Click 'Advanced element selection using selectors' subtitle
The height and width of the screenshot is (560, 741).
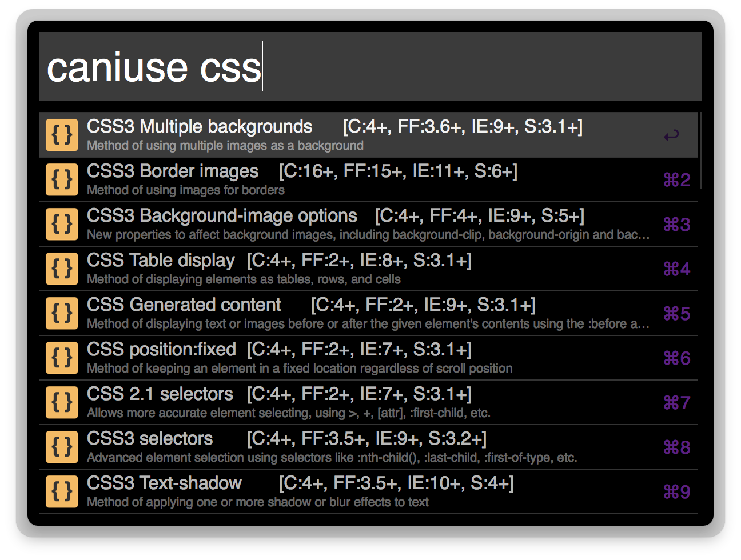332,458
